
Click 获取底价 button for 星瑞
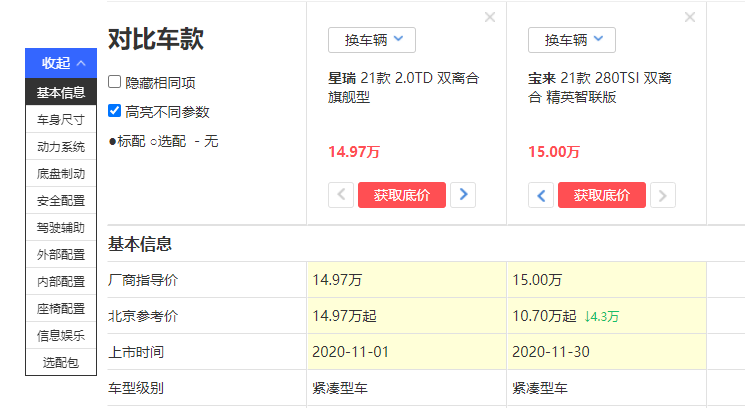pyautogui.click(x=401, y=195)
